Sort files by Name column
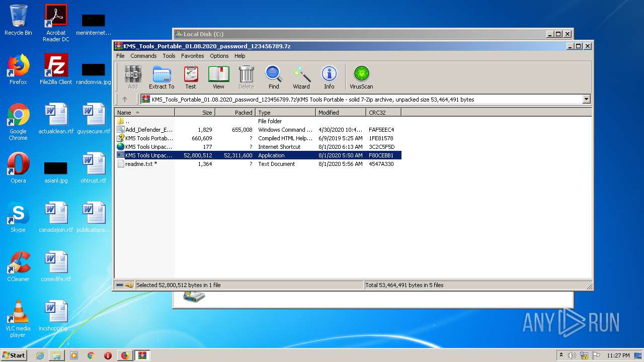Image resolution: width=644 pixels, height=362 pixels. (145, 113)
